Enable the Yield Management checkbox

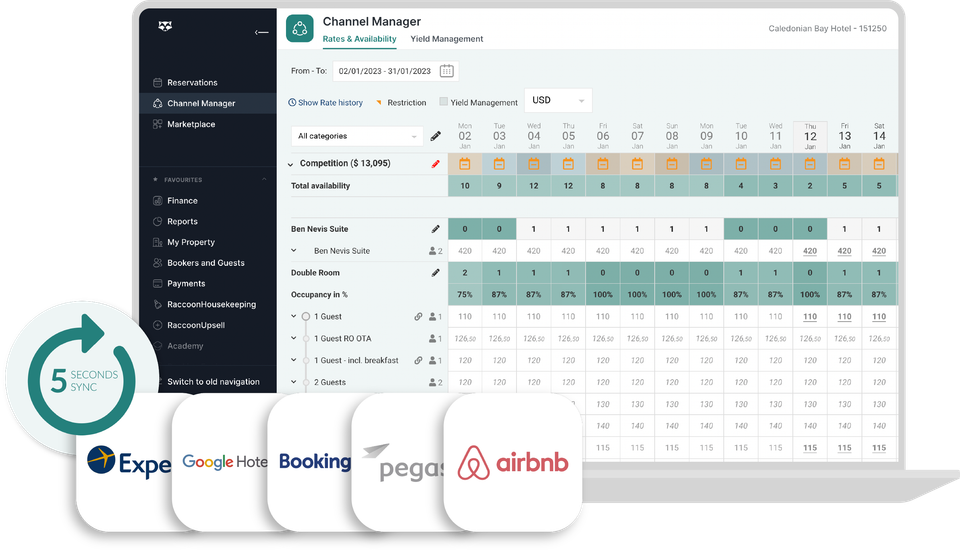443,102
